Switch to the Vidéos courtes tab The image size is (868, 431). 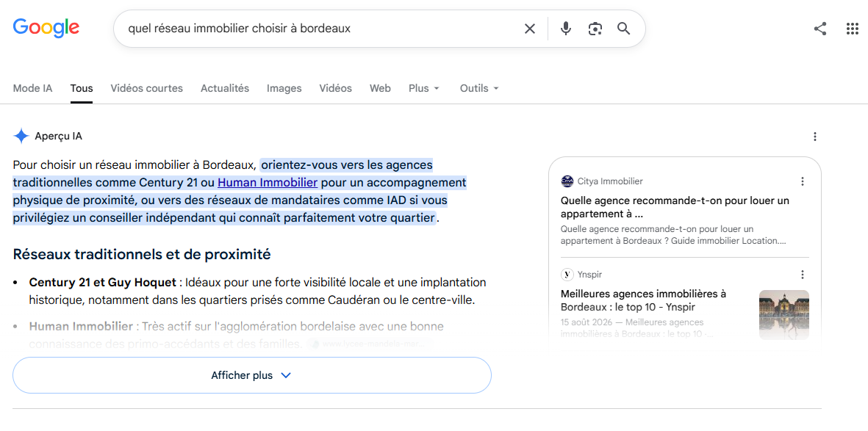coord(147,89)
